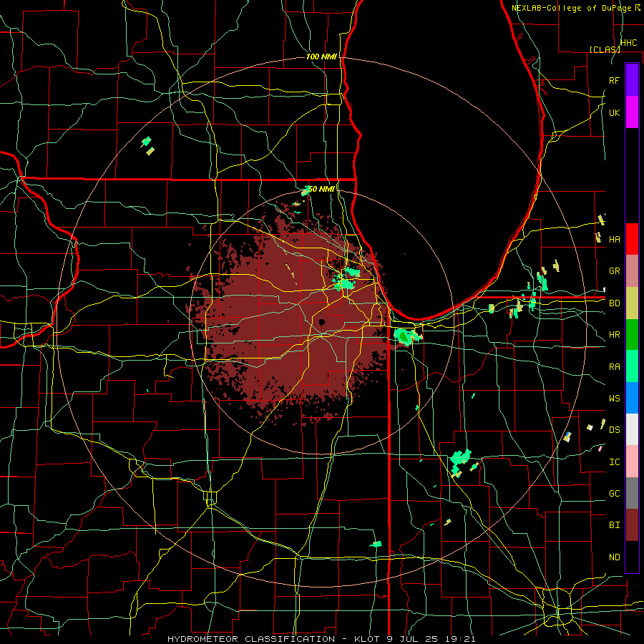Click the "9 JUL 25" date text

click(413, 639)
